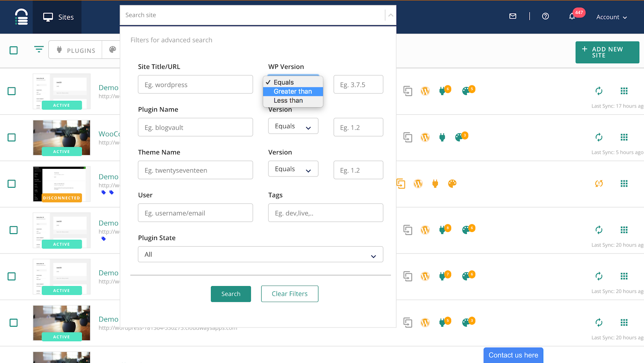Collapse the search filter panel chevron
The width and height of the screenshot is (644, 363).
[390, 15]
